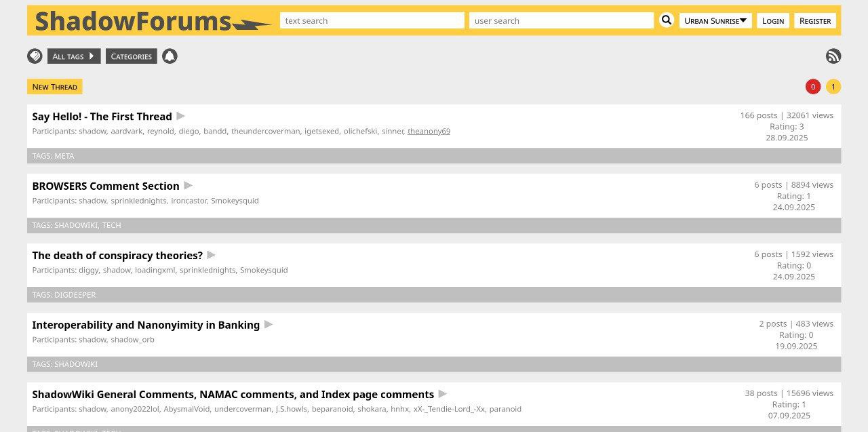Open the Urban Sunrise theme dropdown
Viewport: 868px width, 432px height.
[x=715, y=20]
